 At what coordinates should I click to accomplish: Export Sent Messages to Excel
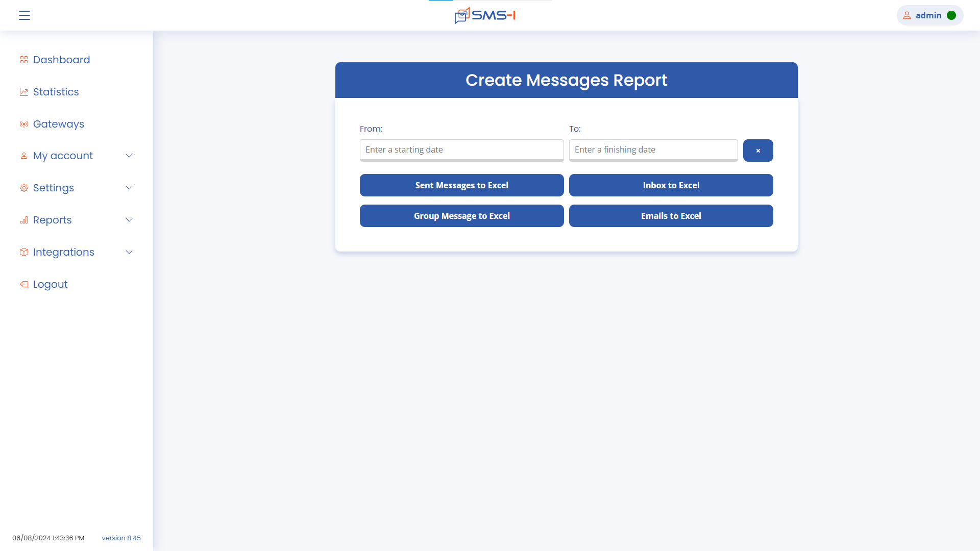point(462,185)
